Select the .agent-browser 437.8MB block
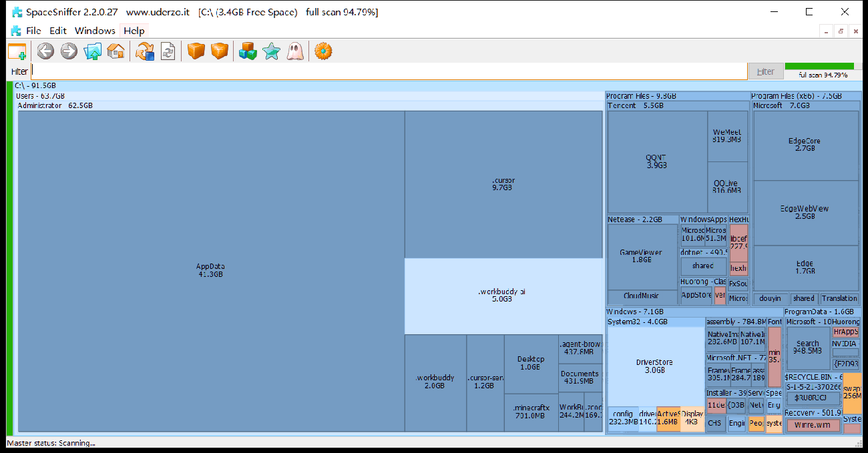Viewport: 868px width, 453px height. point(580,349)
